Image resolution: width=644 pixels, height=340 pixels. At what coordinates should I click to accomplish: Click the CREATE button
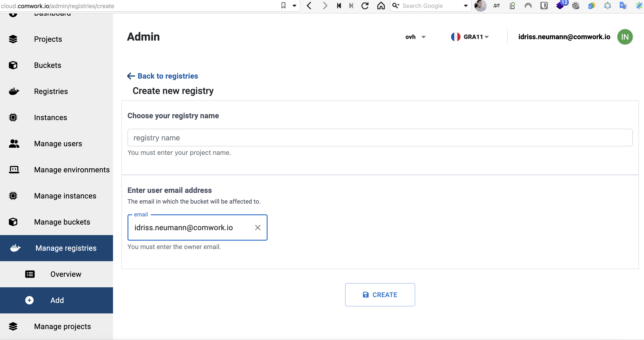tap(380, 295)
